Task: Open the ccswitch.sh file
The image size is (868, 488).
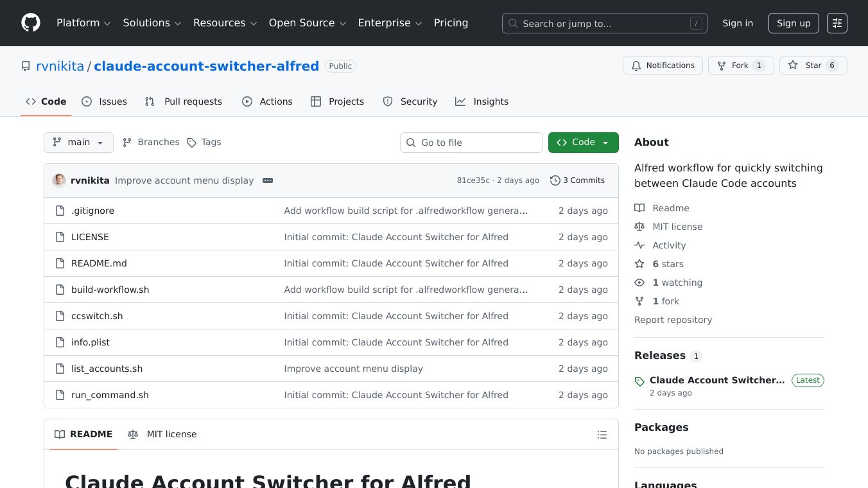Action: 97,316
